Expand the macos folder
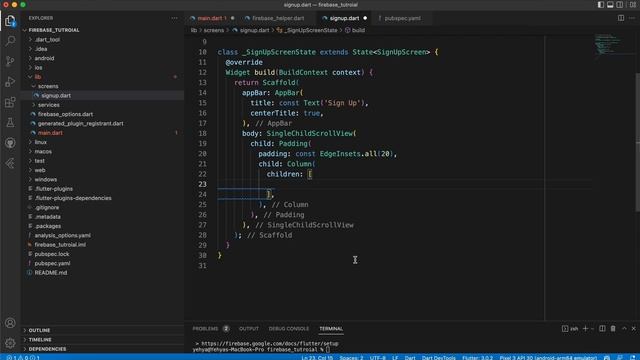 pos(102,151)
